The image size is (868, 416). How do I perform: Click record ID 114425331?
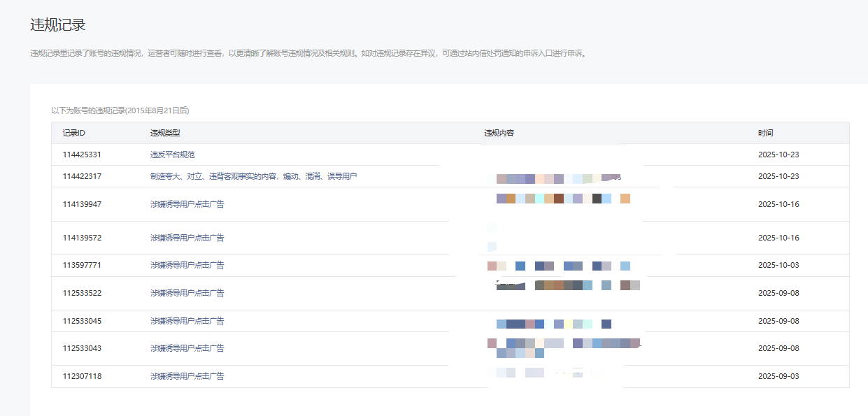(x=82, y=155)
